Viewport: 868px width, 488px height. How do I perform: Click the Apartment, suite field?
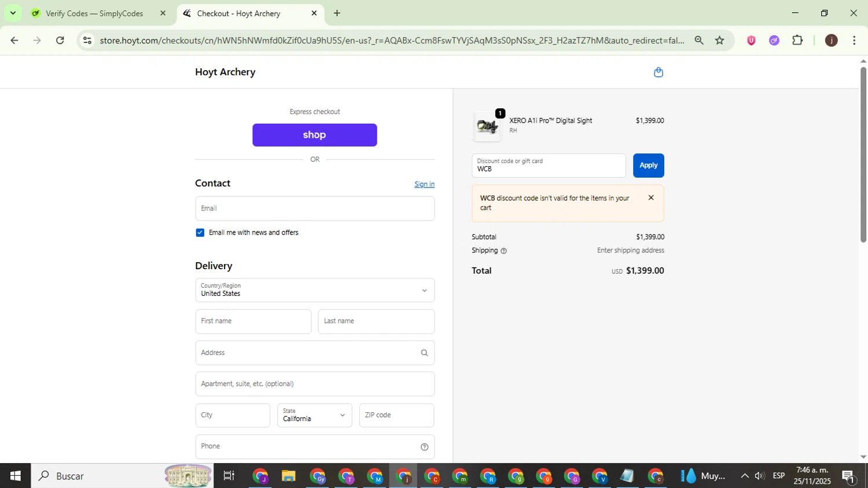click(315, 384)
